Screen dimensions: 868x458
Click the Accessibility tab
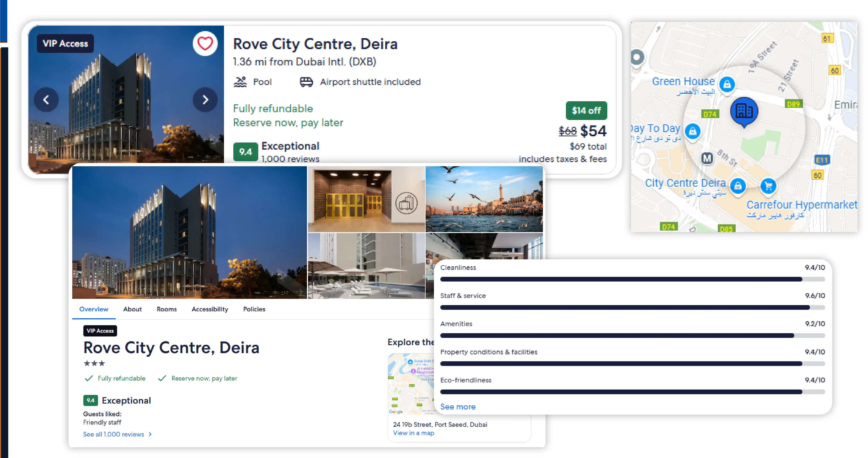coord(210,309)
